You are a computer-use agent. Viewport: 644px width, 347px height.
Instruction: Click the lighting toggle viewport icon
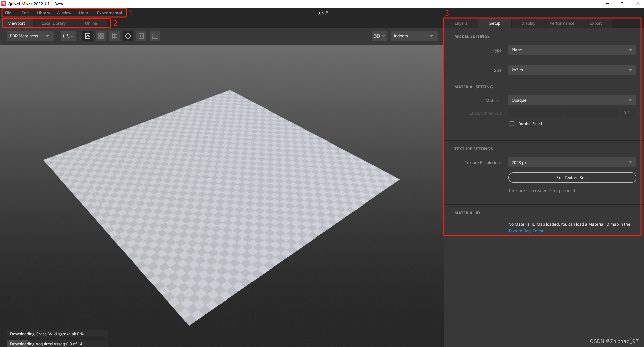click(155, 36)
